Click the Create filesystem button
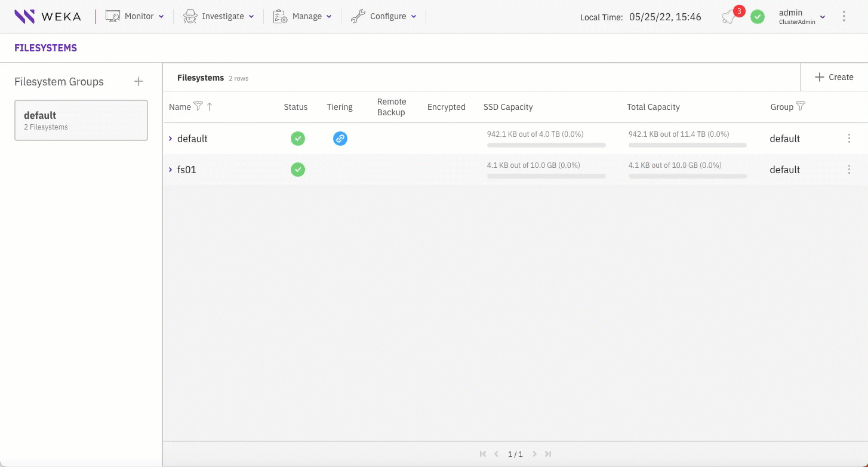Screen dimensions: 868x467 [834, 77]
